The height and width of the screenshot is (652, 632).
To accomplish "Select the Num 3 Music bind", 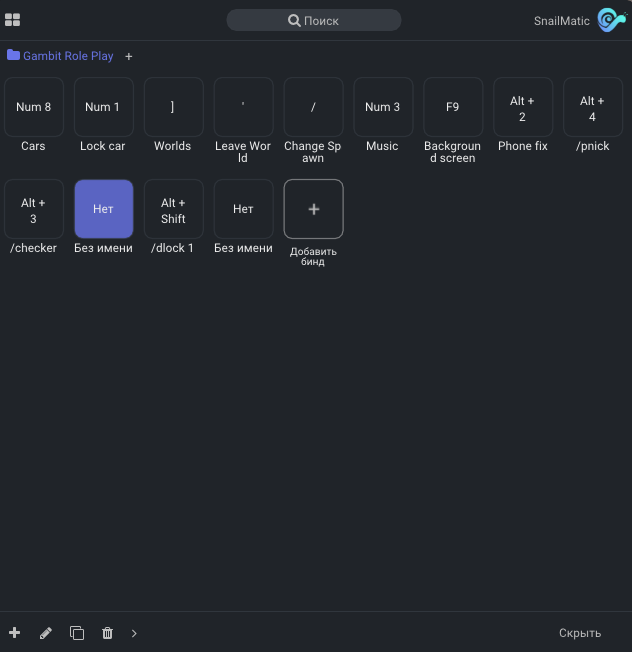I will [x=383, y=107].
